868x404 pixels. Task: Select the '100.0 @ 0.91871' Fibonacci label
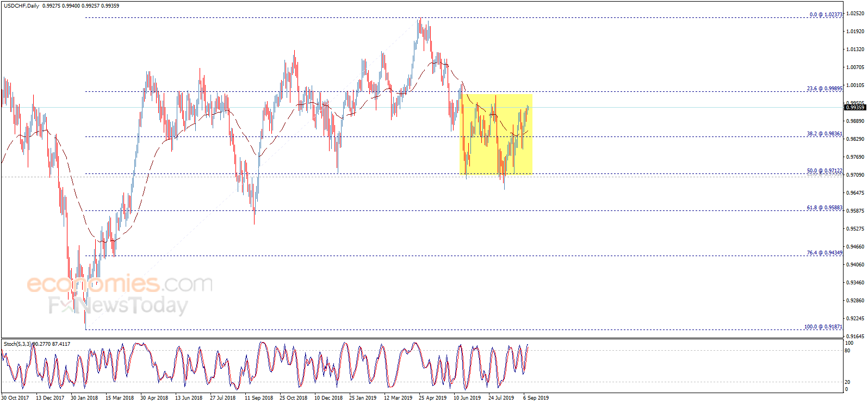click(823, 327)
